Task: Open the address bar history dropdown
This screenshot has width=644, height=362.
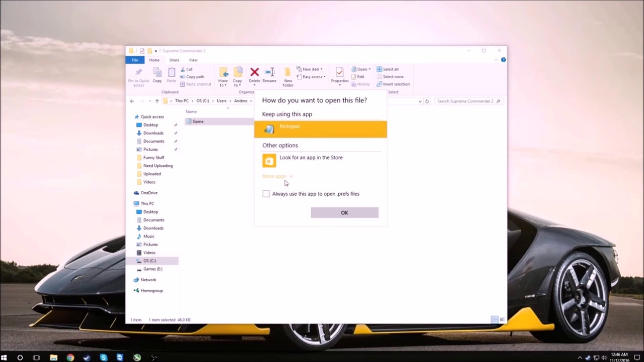Action: click(x=420, y=101)
